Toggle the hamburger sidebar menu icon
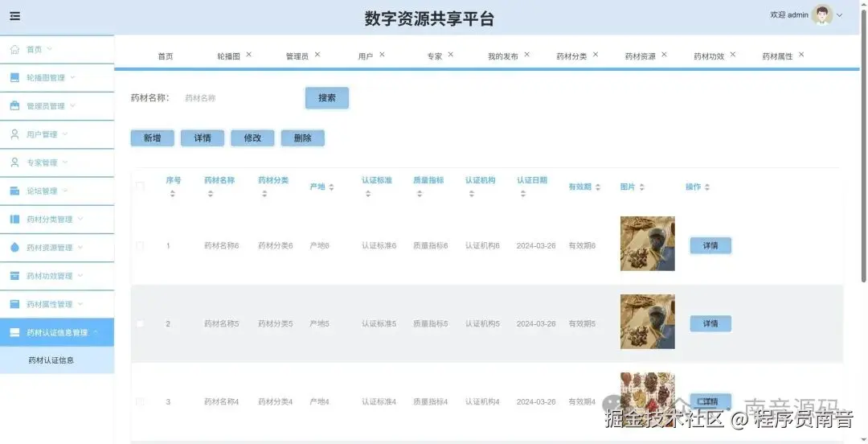 [x=15, y=16]
